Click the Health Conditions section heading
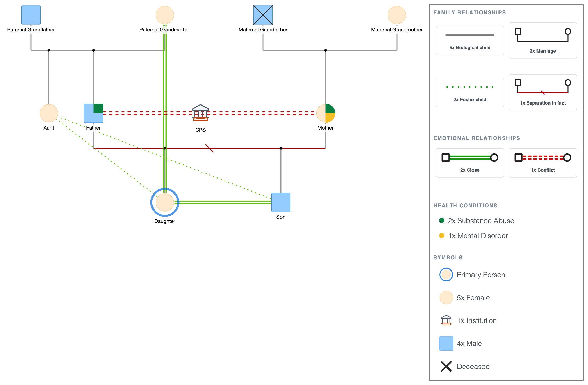This screenshot has height=385, width=588. pyautogui.click(x=465, y=206)
